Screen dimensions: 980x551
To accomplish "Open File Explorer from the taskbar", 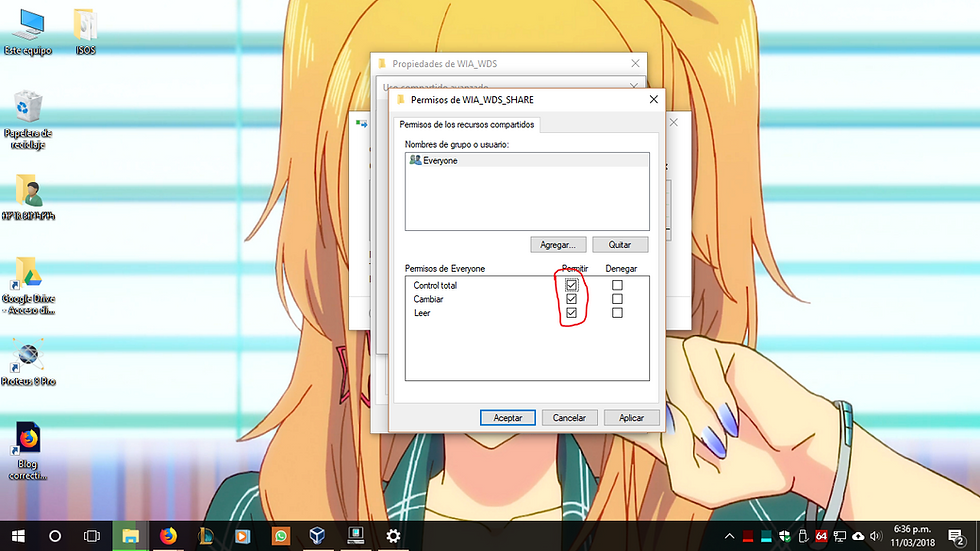I will (130, 536).
